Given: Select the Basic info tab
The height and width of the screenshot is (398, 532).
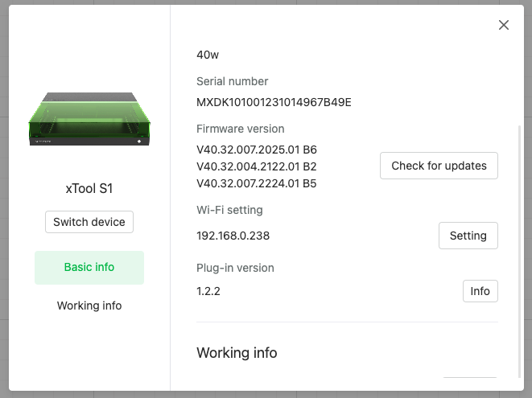Looking at the screenshot, I should 89,267.
